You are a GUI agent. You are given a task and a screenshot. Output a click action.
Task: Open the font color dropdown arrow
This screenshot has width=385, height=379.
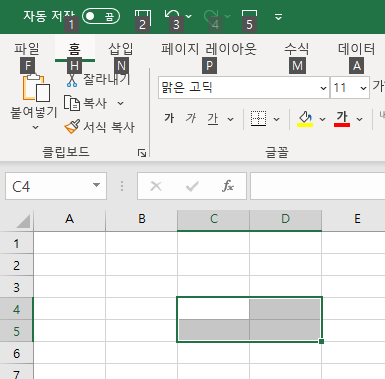point(359,119)
